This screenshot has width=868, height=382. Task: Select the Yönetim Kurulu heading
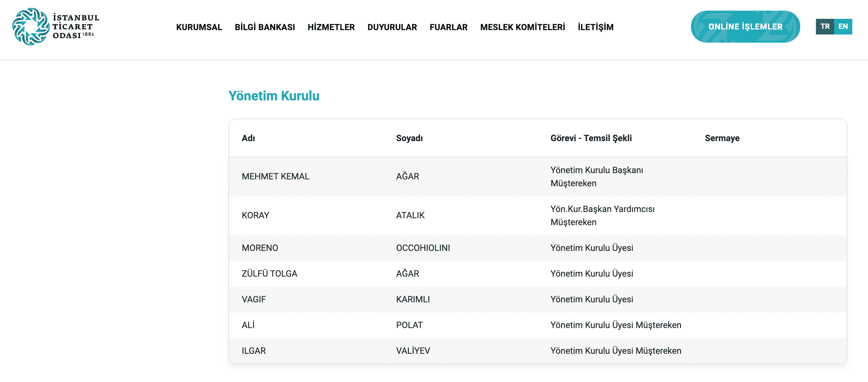tap(274, 96)
